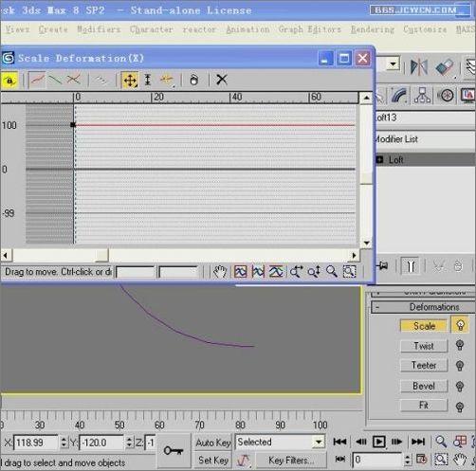The image size is (476, 471).
Task: Collapse the Deformations rollout
Action: pos(424,307)
